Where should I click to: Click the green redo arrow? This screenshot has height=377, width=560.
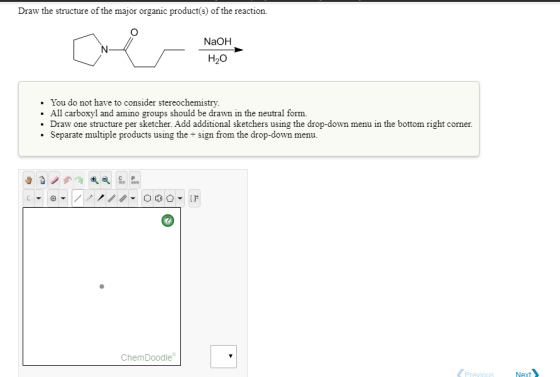[x=79, y=180]
